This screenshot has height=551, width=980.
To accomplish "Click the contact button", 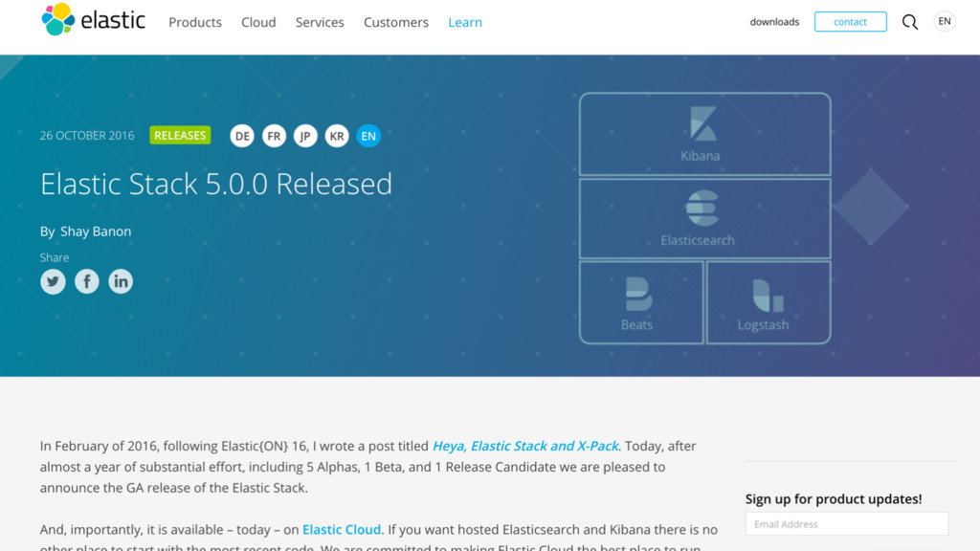I will [850, 21].
